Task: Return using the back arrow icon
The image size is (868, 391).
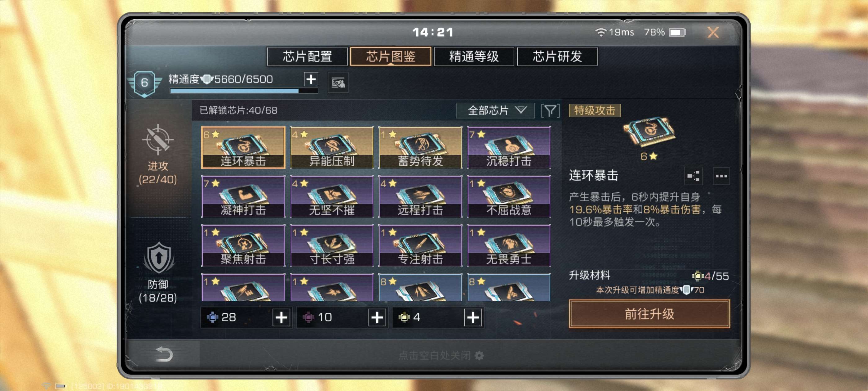Action: click(164, 354)
